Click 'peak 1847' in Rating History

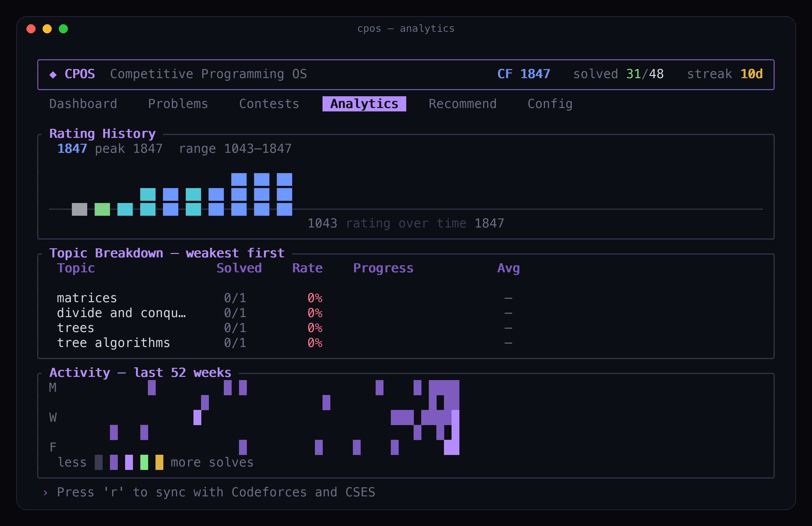pos(129,149)
